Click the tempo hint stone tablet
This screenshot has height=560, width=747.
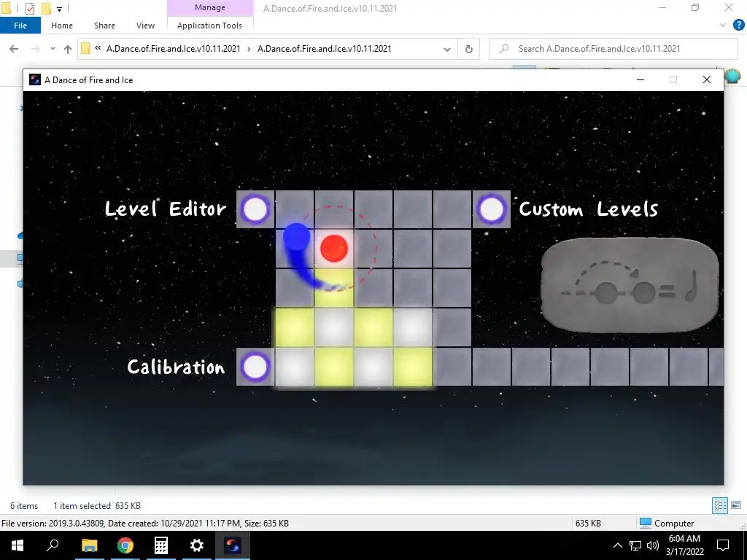pyautogui.click(x=630, y=285)
